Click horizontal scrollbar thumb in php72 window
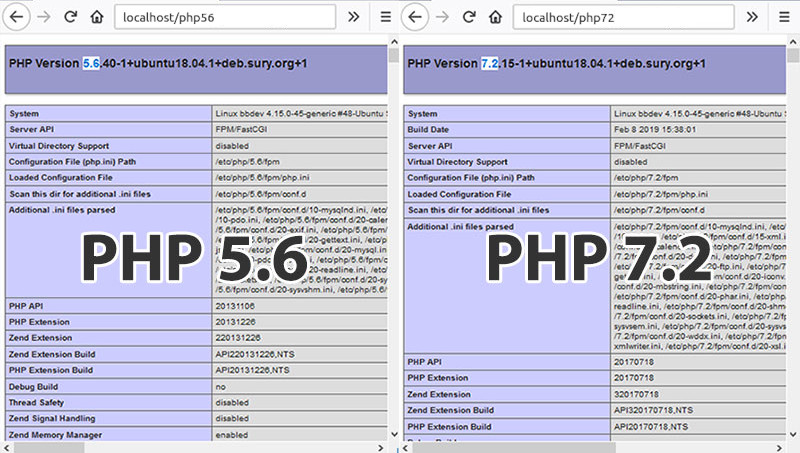The image size is (800, 453). coord(514,448)
